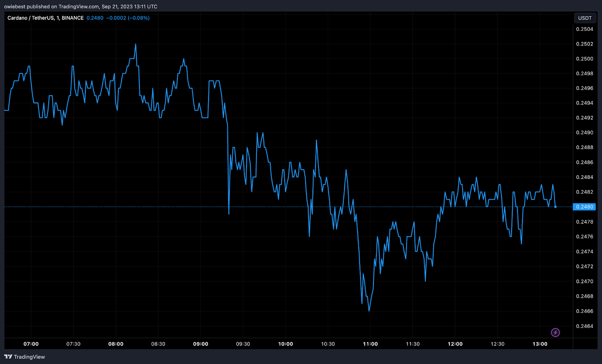
Task: Click the 0.2496 price axis label
Action: point(585,88)
